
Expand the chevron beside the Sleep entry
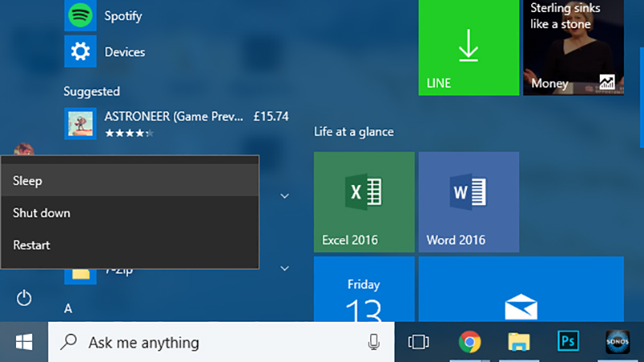pos(284,196)
